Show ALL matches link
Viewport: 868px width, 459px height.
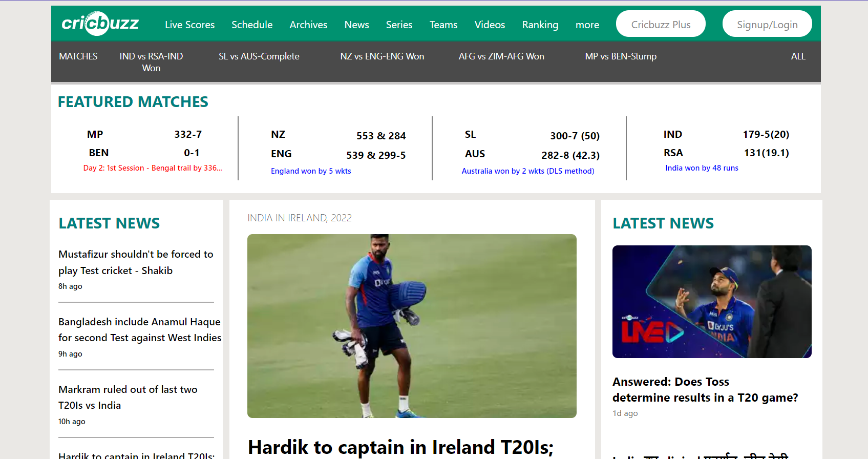(x=798, y=56)
